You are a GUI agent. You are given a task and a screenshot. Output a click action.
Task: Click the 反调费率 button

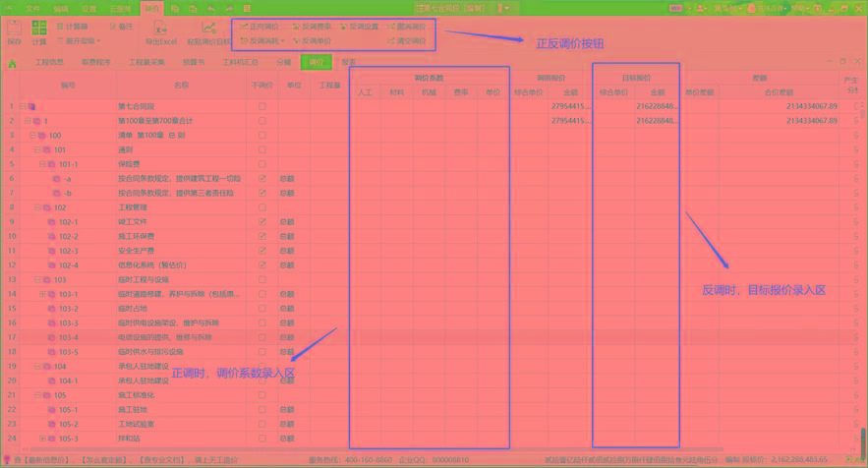312,26
